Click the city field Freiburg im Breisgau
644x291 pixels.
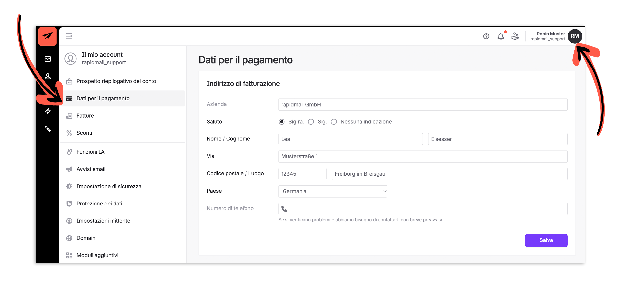tap(449, 174)
